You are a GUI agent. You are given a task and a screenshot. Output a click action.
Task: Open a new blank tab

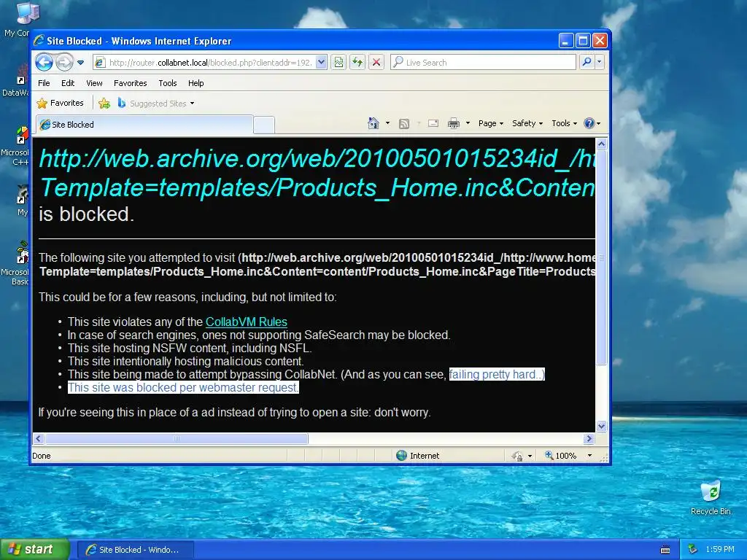[x=264, y=125]
